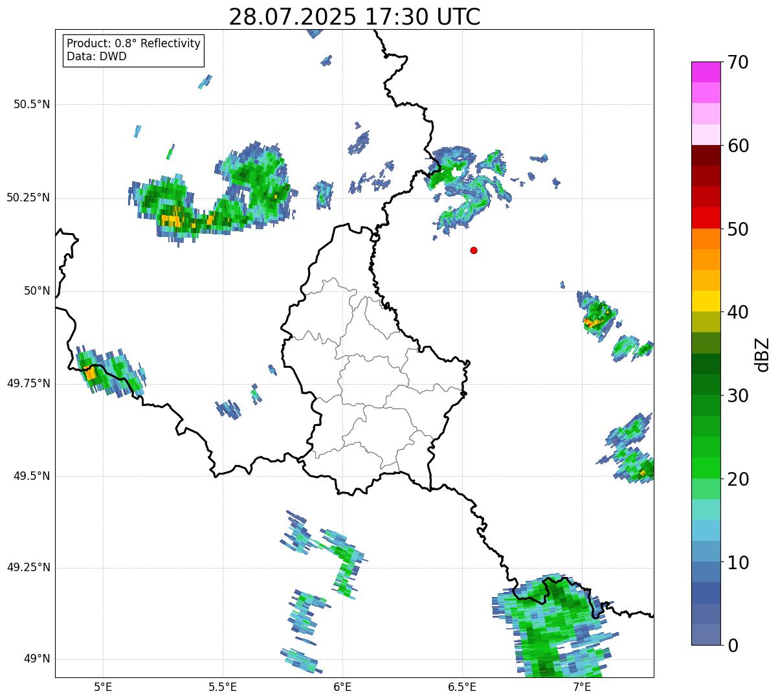The image size is (778, 700).
Task: Click the "Data: DWD" text
Action: [96, 56]
